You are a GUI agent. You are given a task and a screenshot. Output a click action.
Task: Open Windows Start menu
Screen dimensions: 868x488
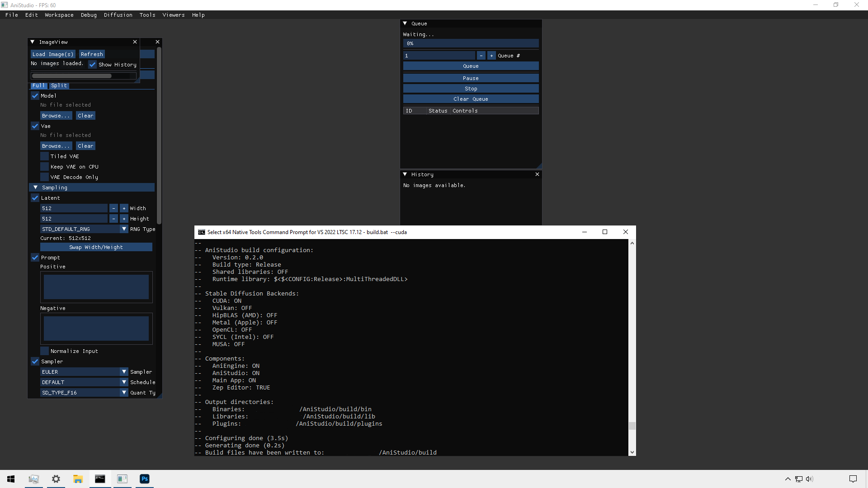(11, 479)
